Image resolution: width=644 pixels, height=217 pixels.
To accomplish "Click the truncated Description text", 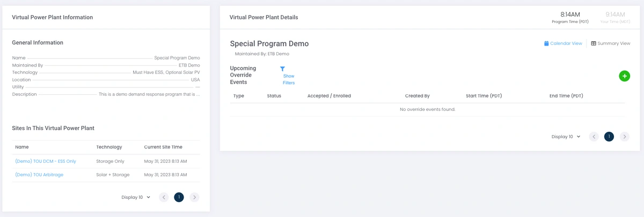I will 149,94.
